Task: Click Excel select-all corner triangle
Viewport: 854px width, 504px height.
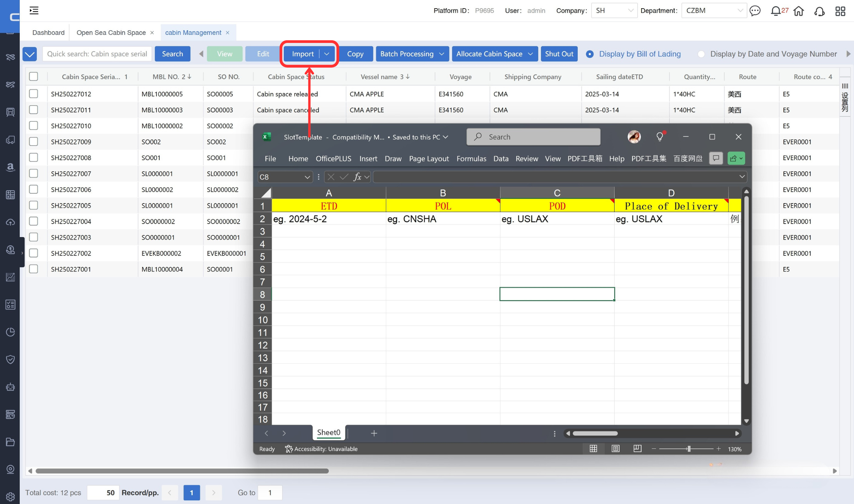Action: [x=266, y=193]
